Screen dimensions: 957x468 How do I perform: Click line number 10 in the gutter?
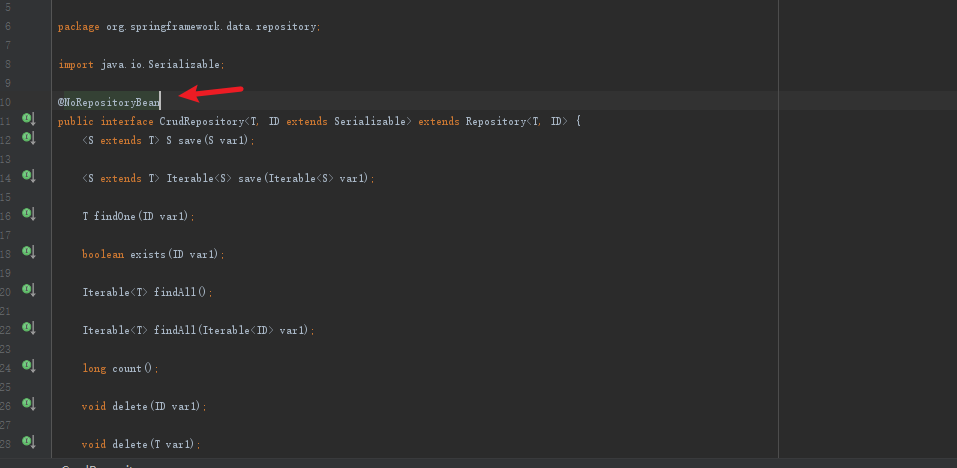(7, 102)
